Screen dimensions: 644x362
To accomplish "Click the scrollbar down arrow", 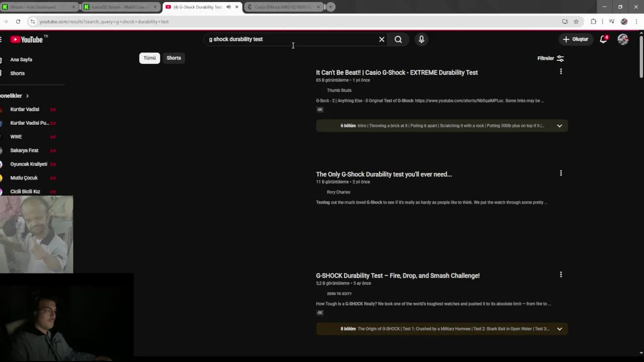I will 641,353.
